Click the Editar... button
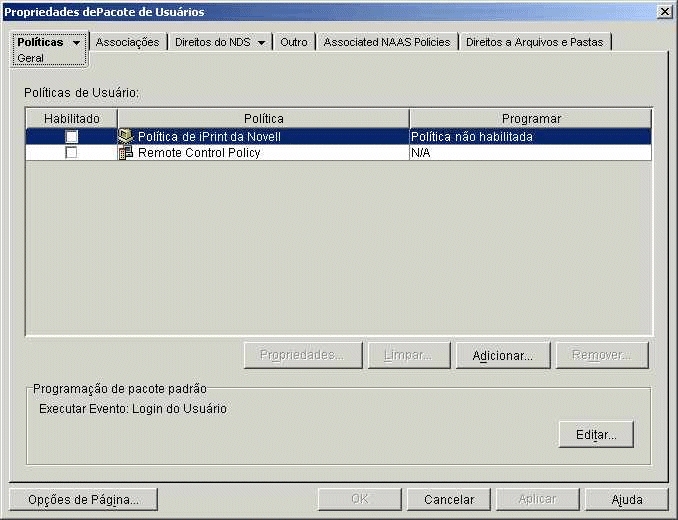The image size is (678, 520). click(x=596, y=434)
